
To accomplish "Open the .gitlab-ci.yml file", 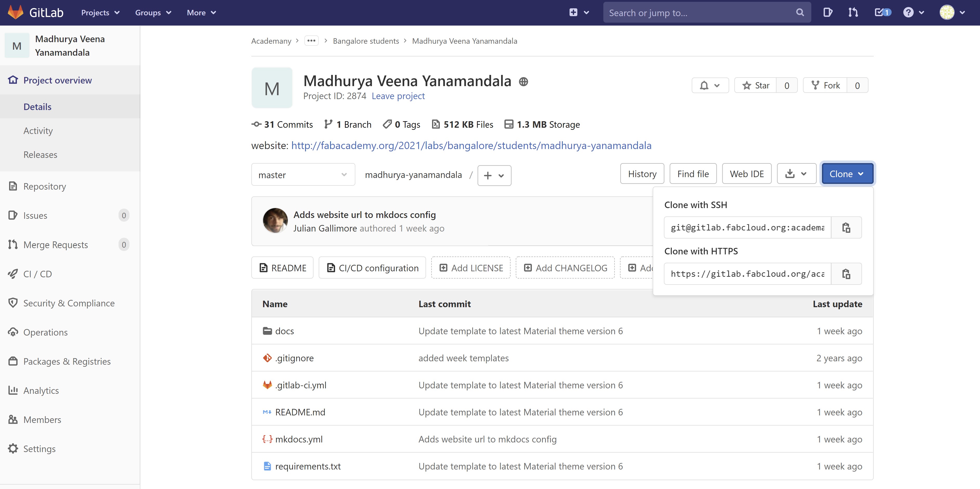I will (300, 385).
